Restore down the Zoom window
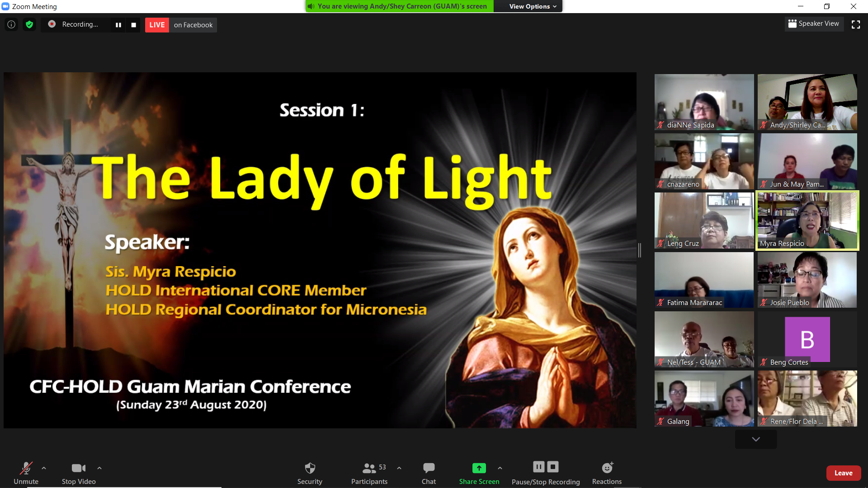This screenshot has height=488, width=868. coord(827,6)
